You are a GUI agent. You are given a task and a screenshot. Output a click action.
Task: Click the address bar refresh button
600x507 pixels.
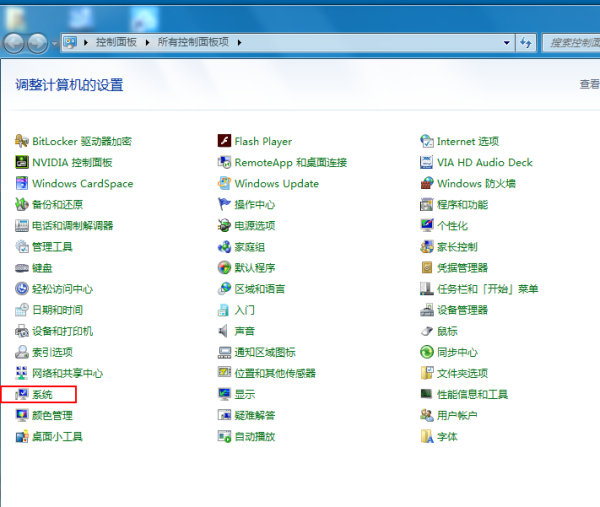pos(526,42)
